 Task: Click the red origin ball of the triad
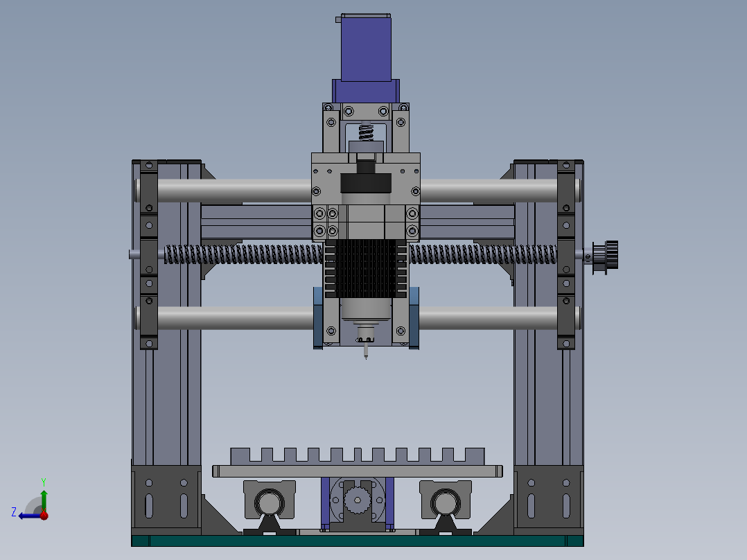click(44, 515)
